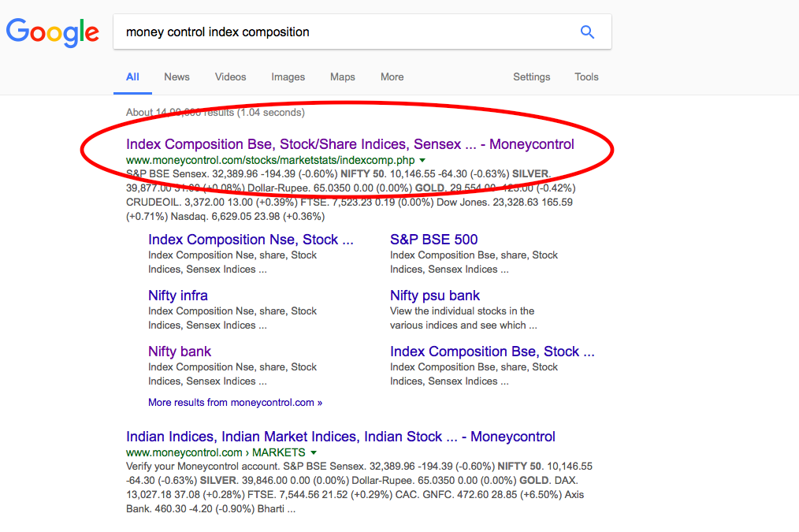This screenshot has height=532, width=799.
Task: Select the All results tab
Action: [132, 77]
